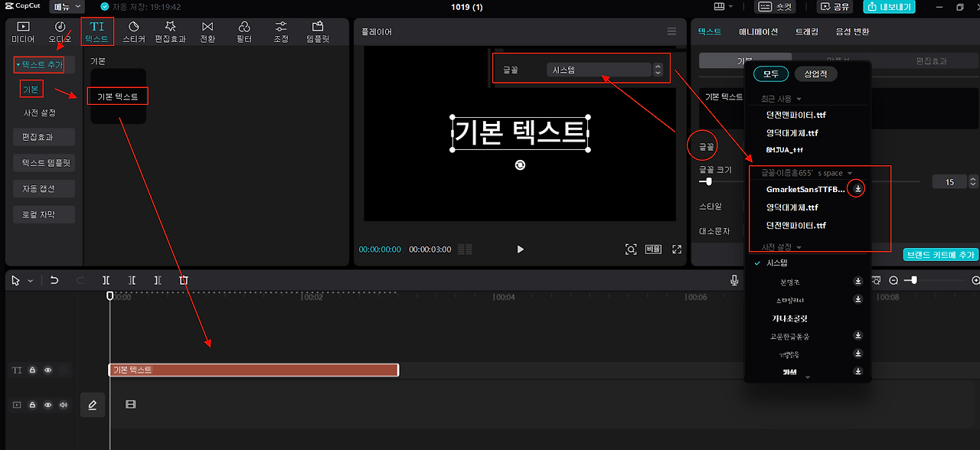Hide the main video track eye icon
980x450 pixels.
click(x=48, y=404)
